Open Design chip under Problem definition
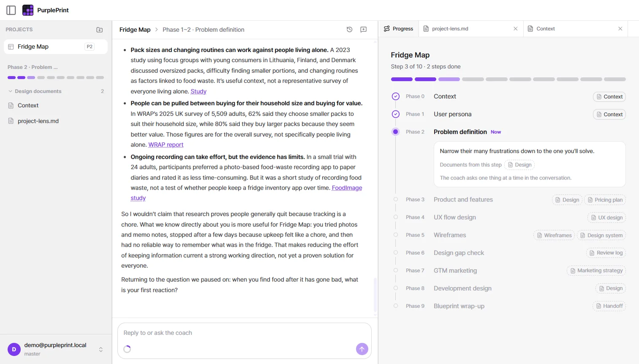Screen dimensions: 639x364 (x=519, y=165)
